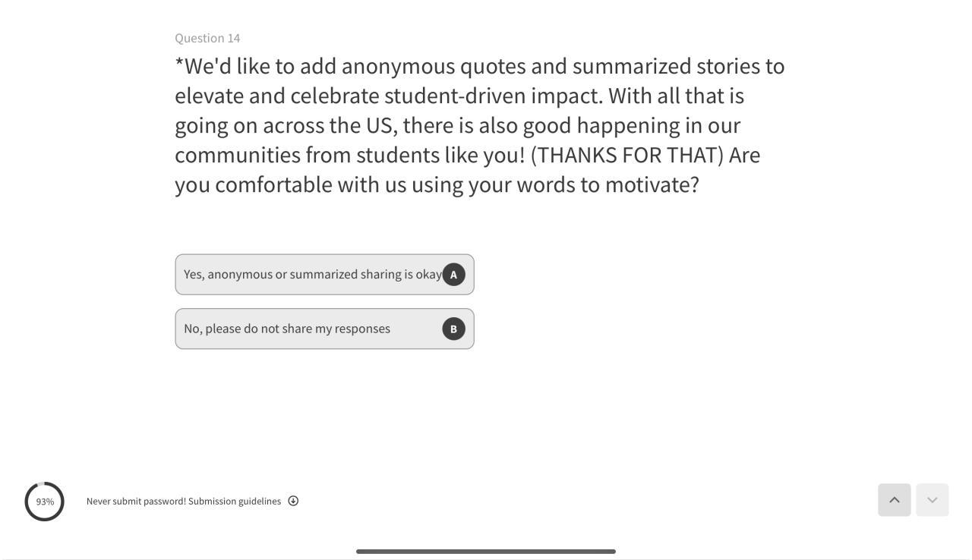Click the circled down-arrow guidelines icon

[x=293, y=501]
